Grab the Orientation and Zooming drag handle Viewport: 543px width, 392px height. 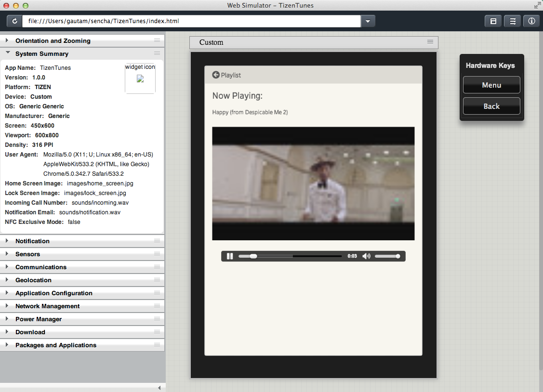[157, 40]
